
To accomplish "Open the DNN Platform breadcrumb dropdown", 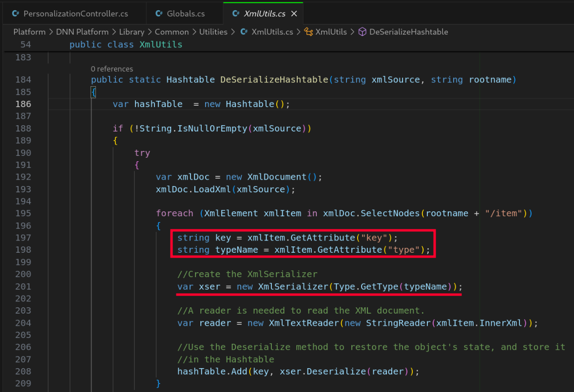I will [x=82, y=32].
